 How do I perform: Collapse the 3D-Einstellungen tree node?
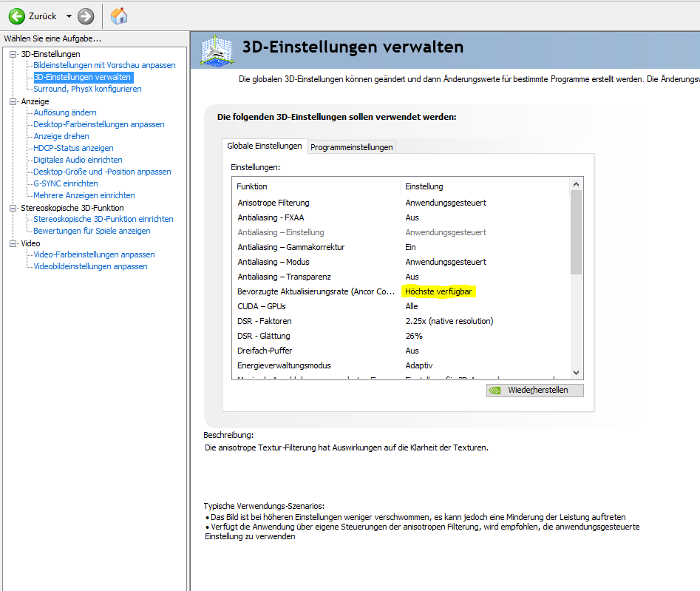[x=13, y=54]
